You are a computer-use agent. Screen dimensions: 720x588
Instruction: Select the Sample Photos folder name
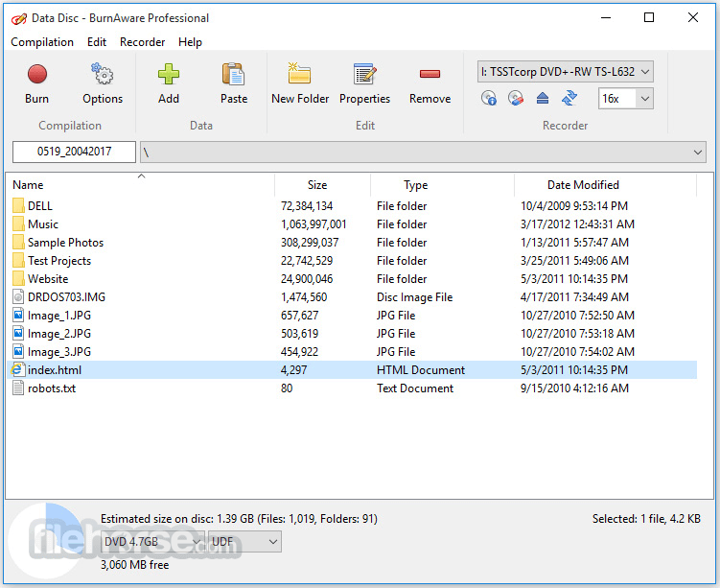65,243
